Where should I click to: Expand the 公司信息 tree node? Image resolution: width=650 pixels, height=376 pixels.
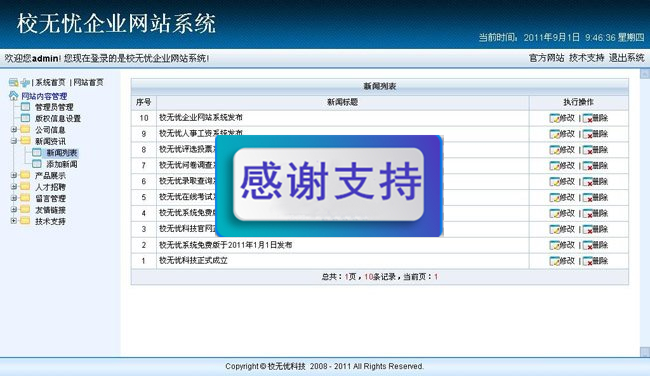[14, 129]
